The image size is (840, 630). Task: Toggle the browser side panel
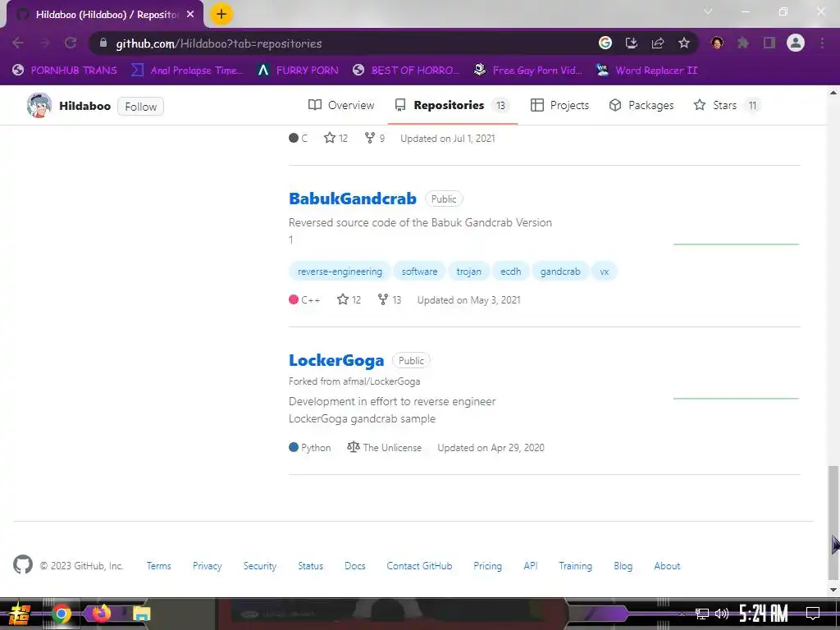click(x=769, y=43)
